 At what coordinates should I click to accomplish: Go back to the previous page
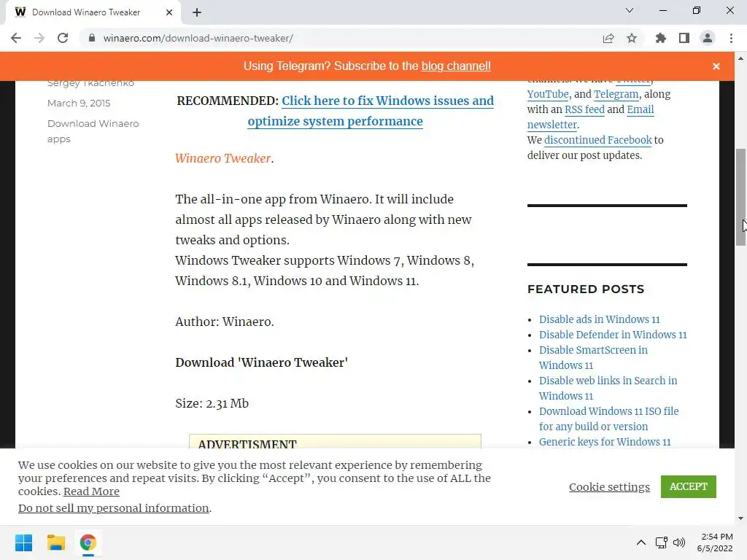(16, 38)
